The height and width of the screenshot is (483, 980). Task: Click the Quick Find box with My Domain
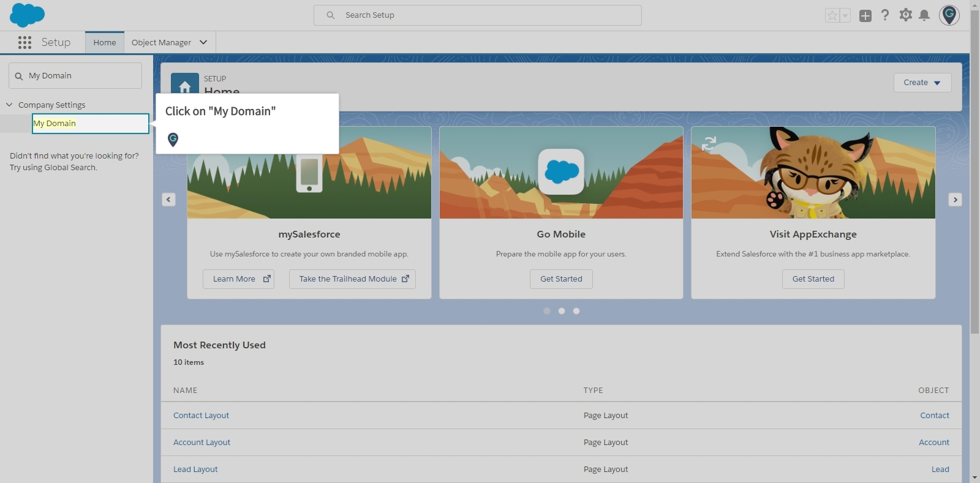tap(75, 75)
